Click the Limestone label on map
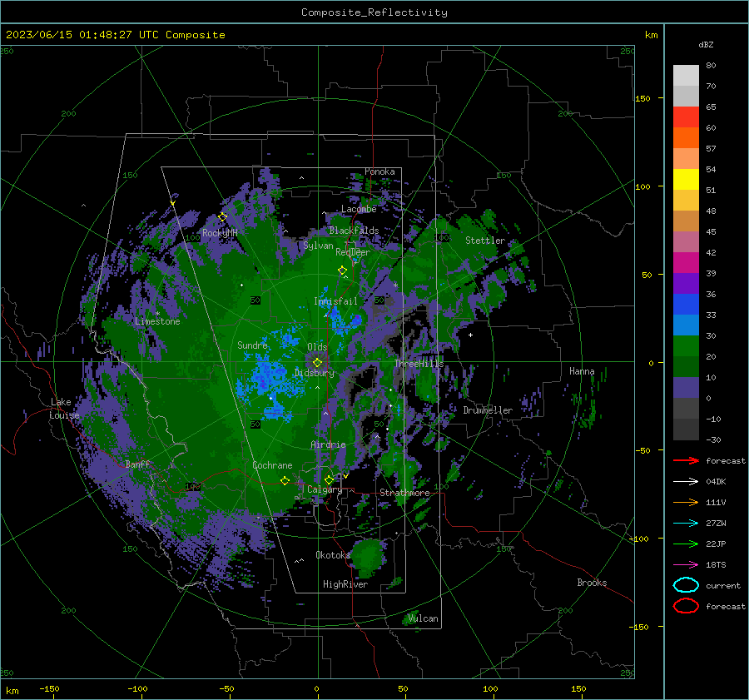This screenshot has height=700, width=749. (x=157, y=321)
